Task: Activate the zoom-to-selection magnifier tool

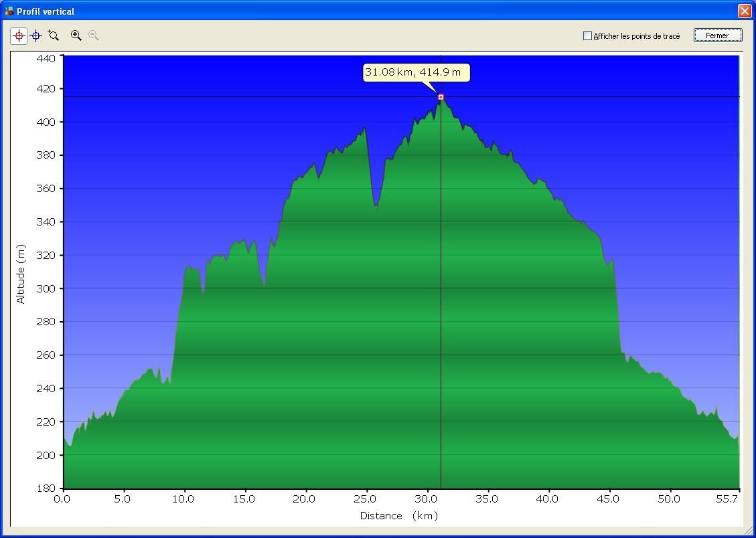Action: [x=54, y=35]
